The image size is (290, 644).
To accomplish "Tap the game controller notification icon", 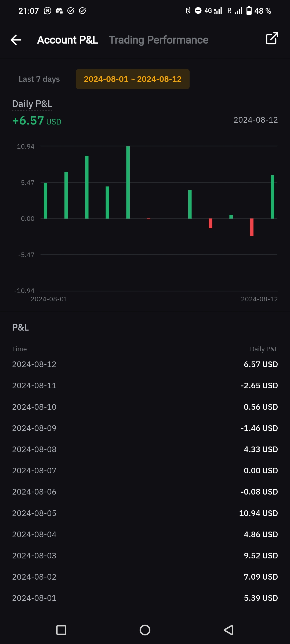I will point(59,11).
